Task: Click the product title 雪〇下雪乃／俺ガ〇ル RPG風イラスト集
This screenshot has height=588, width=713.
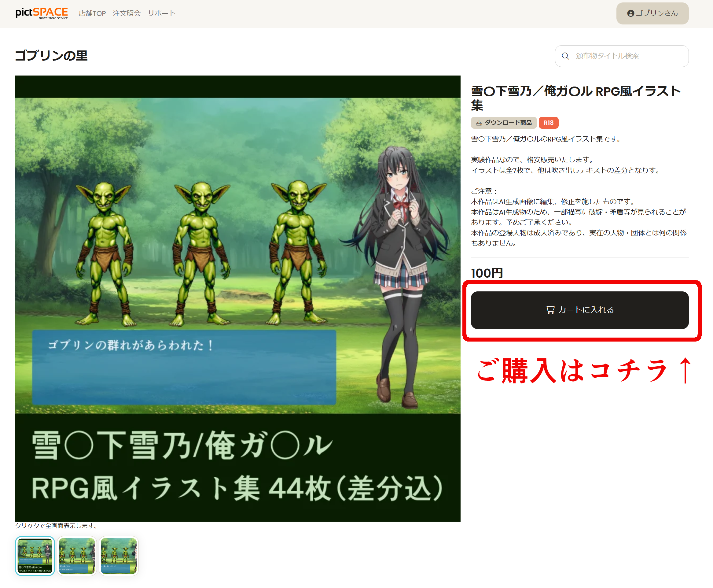Action: (575, 98)
